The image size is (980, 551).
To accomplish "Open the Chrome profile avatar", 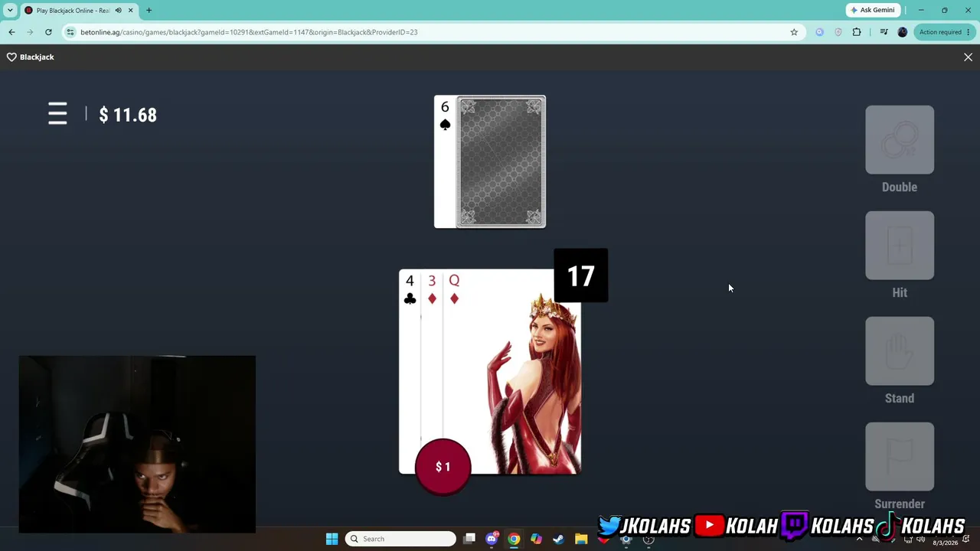I will 902,32.
